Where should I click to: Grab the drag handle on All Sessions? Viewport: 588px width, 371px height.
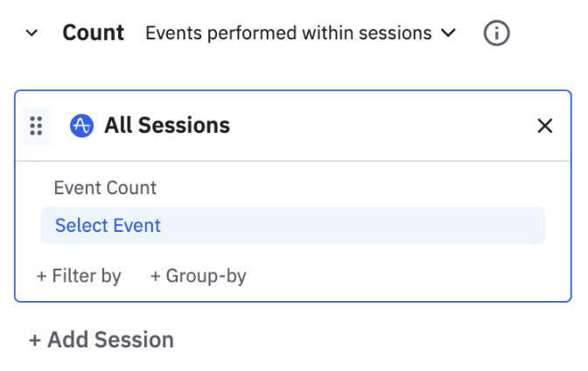[x=36, y=126]
